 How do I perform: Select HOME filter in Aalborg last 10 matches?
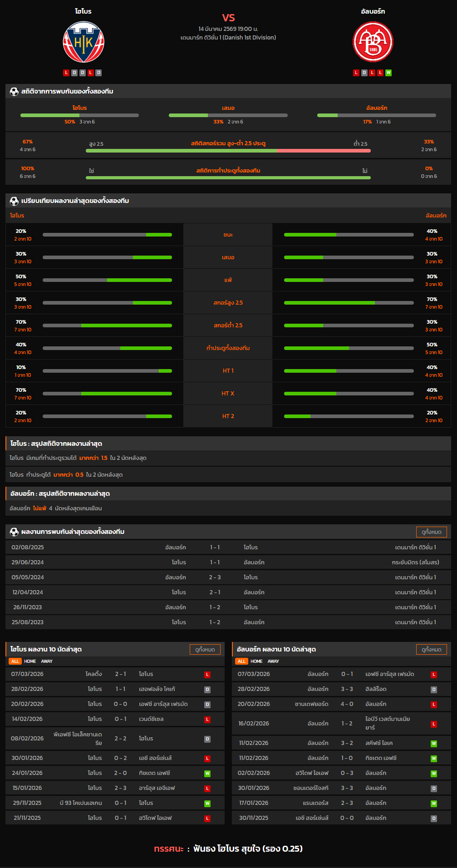(256, 661)
